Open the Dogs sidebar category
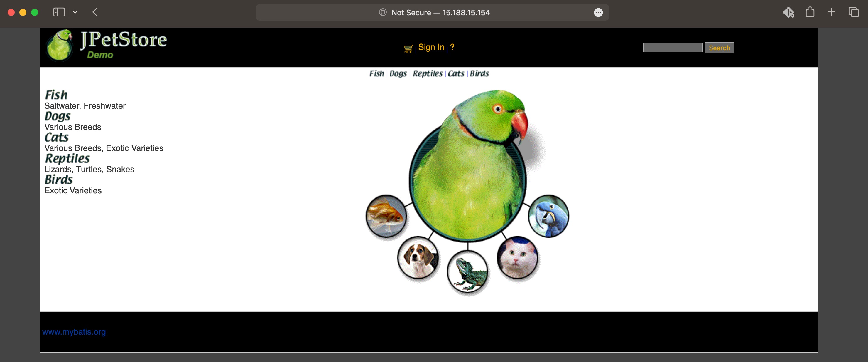The width and height of the screenshot is (868, 362). (58, 116)
